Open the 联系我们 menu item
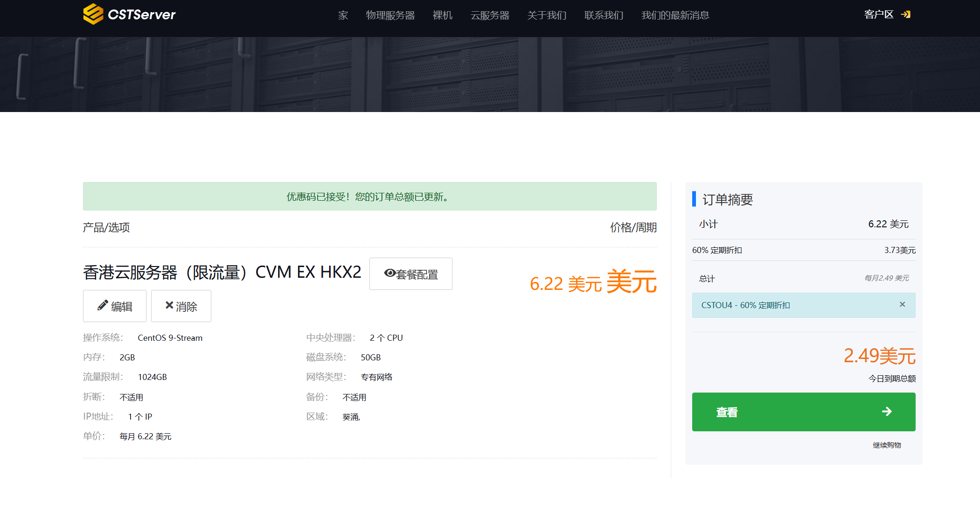980x506 pixels. (x=604, y=15)
